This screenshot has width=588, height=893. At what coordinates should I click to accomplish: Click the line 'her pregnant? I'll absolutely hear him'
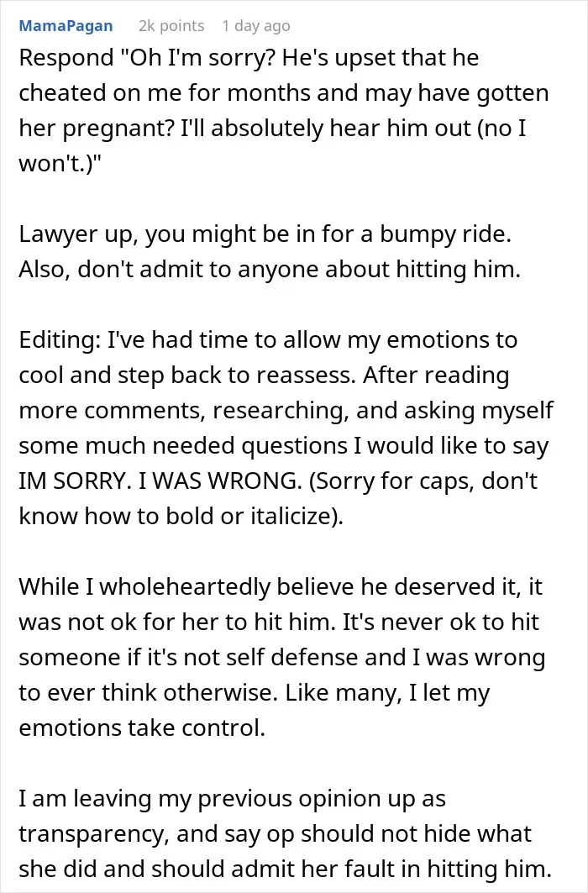pos(272,129)
